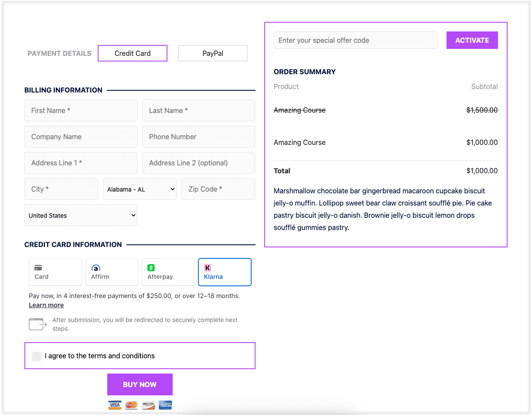This screenshot has width=532, height=415.
Task: Select the Klarna payment option
Action: [x=225, y=272]
